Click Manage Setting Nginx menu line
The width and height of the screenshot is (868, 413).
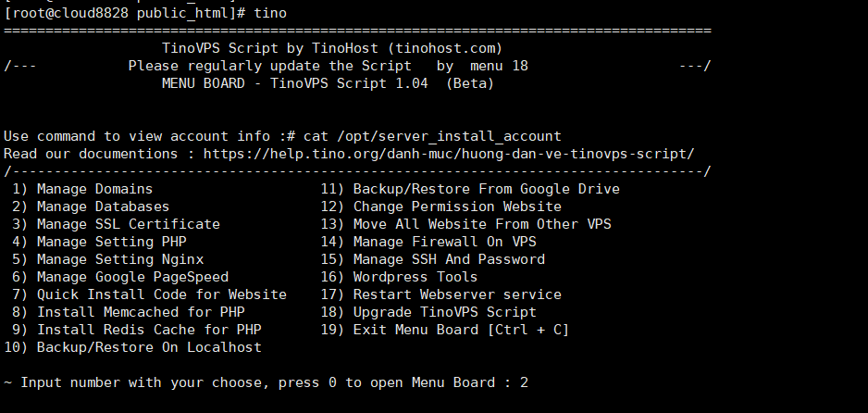(107, 259)
